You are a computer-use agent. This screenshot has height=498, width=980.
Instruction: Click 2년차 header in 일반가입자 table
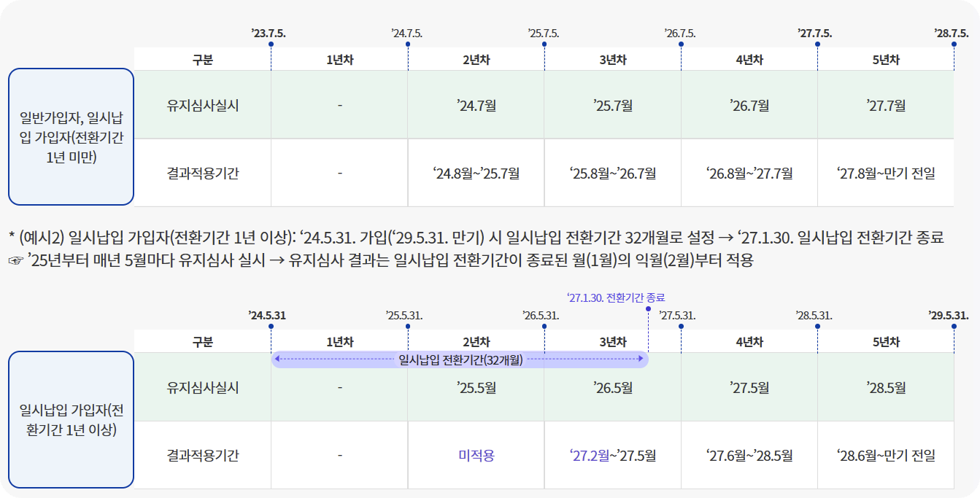(476, 60)
